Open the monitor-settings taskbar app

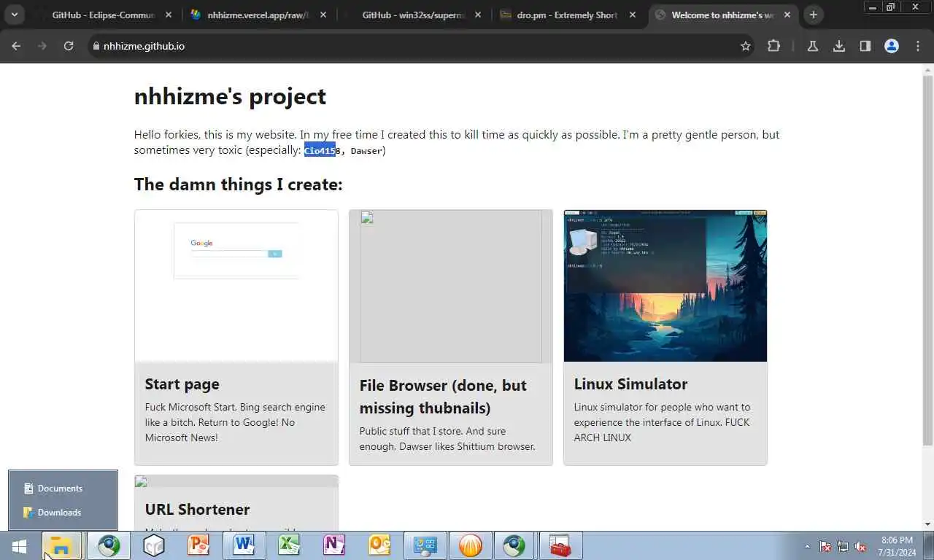click(x=425, y=545)
